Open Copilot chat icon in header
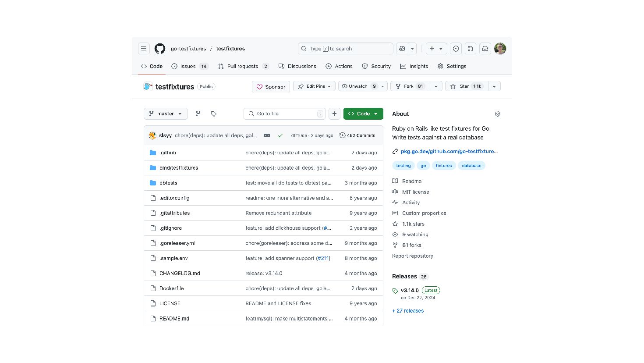Screen dimensions: 644x363 tap(402, 49)
